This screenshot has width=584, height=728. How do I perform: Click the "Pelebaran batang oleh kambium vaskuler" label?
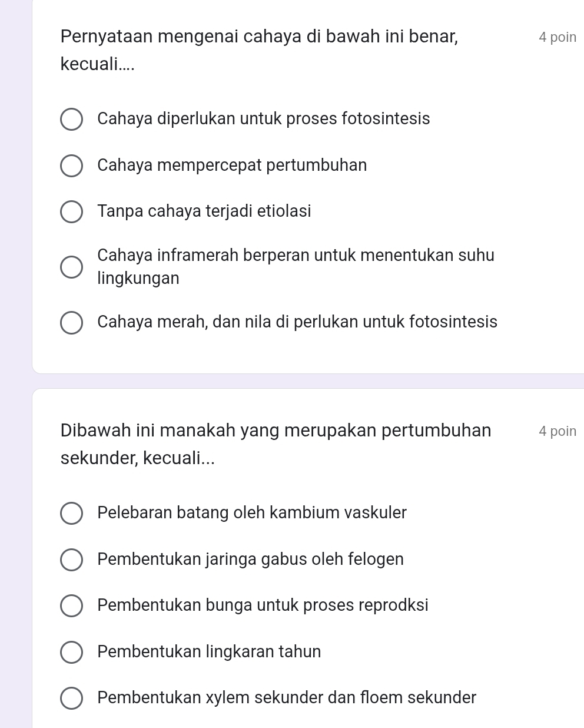point(252,512)
